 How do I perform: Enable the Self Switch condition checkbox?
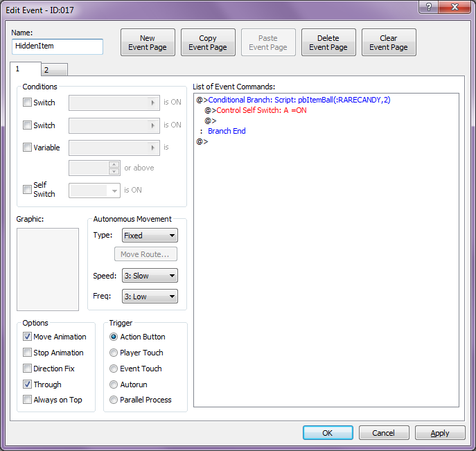tap(27, 189)
